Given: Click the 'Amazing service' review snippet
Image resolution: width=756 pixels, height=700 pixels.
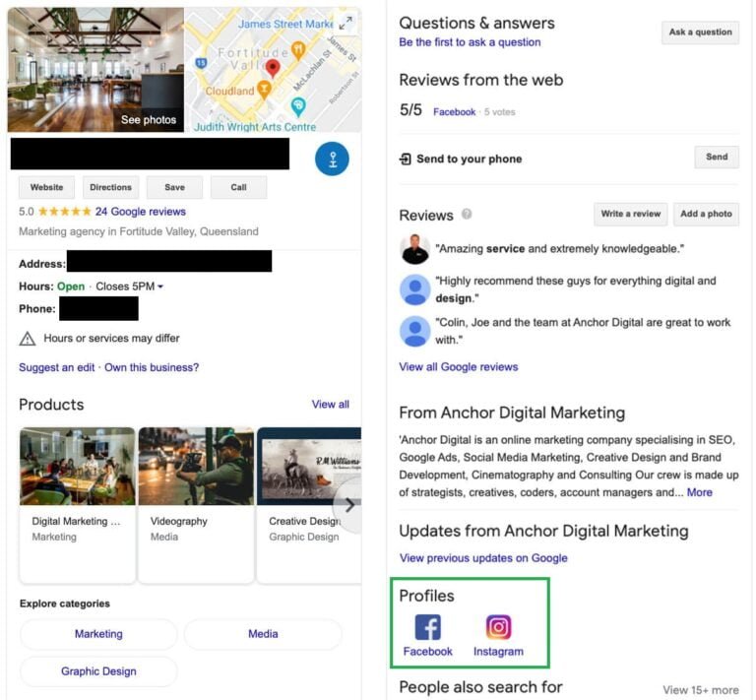Looking at the screenshot, I should click(560, 249).
